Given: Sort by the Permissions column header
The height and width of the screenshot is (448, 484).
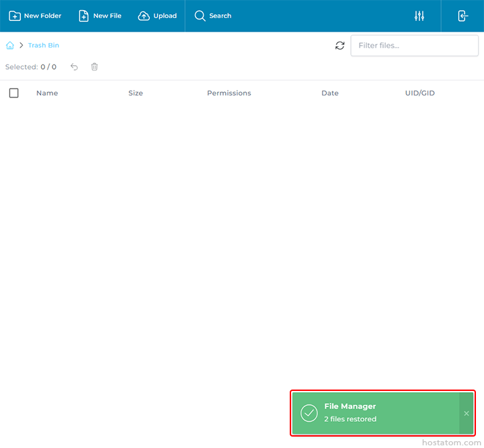Looking at the screenshot, I should coord(229,93).
